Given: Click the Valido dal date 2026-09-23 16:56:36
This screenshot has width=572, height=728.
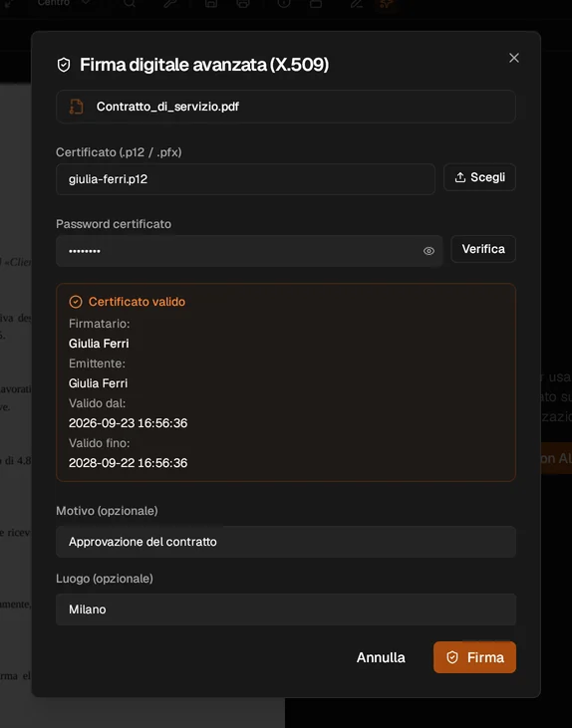Looking at the screenshot, I should click(129, 423).
